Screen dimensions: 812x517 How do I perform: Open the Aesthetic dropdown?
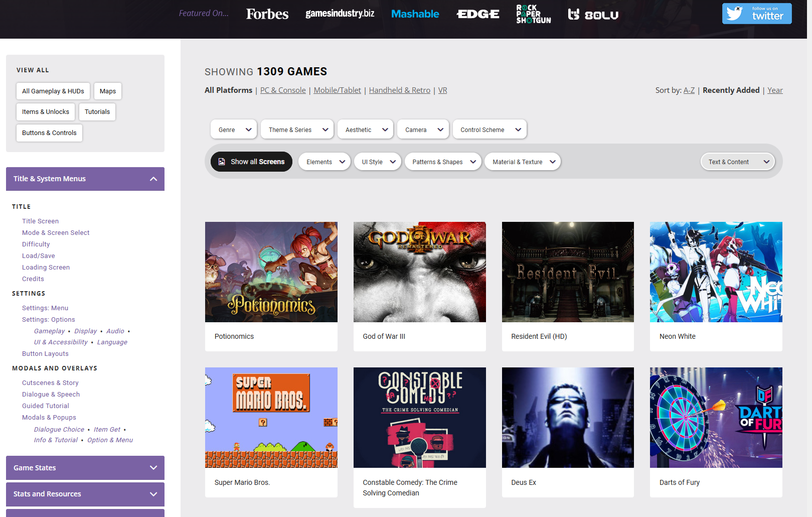point(365,130)
